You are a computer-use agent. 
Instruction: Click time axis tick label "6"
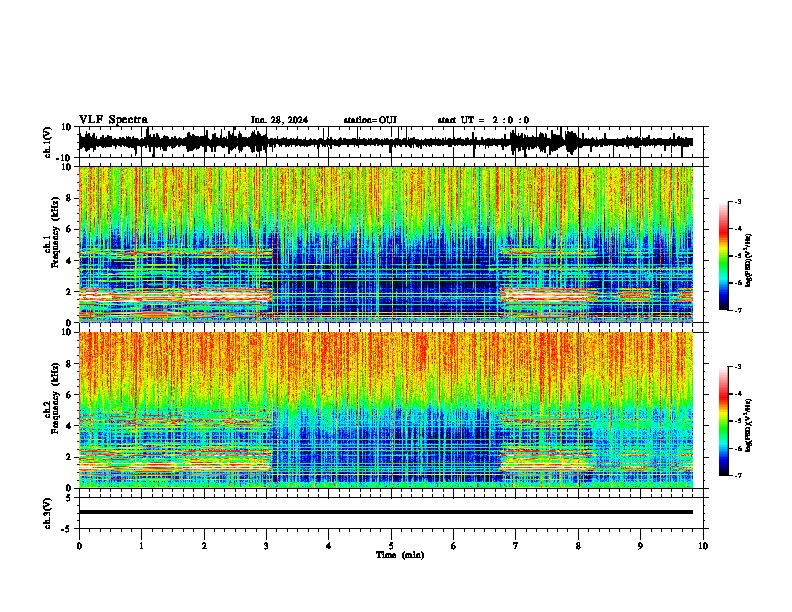point(453,545)
